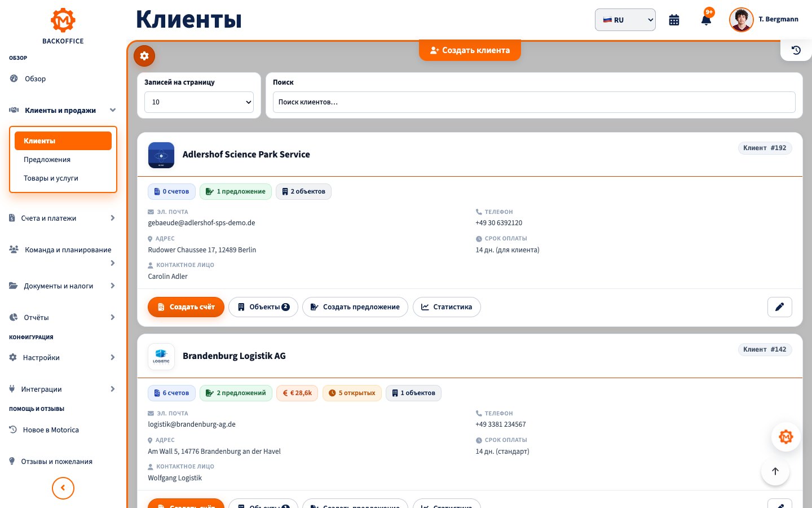Edit Adlershof client via pencil icon
Viewport: 812px width, 508px height.
[x=780, y=307]
